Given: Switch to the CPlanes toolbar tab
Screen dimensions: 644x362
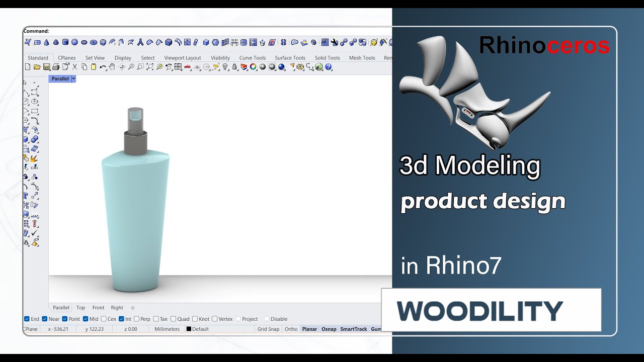Looking at the screenshot, I should click(x=67, y=58).
